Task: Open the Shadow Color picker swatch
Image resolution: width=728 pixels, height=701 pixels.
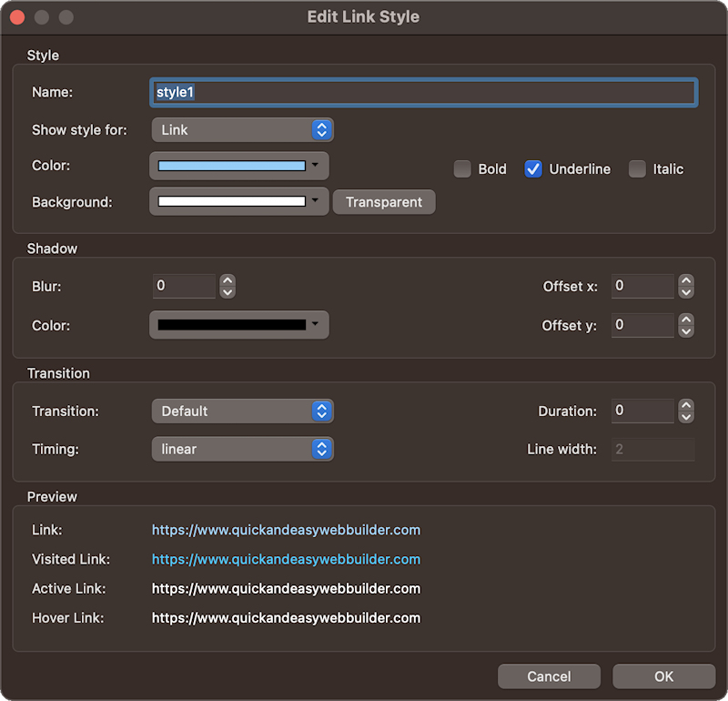Action: point(238,325)
